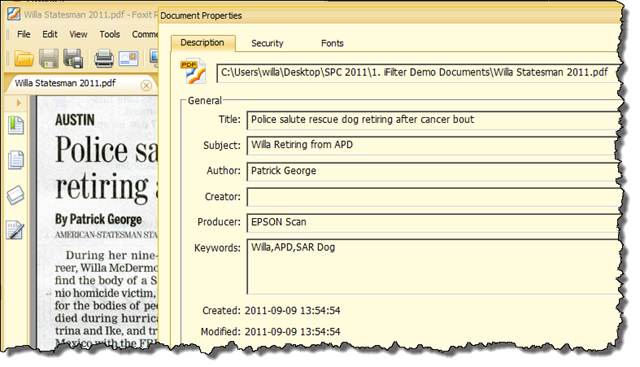Viewport: 640px width, 367px height.
Task: Click the 'General' group label
Action: pyautogui.click(x=204, y=100)
